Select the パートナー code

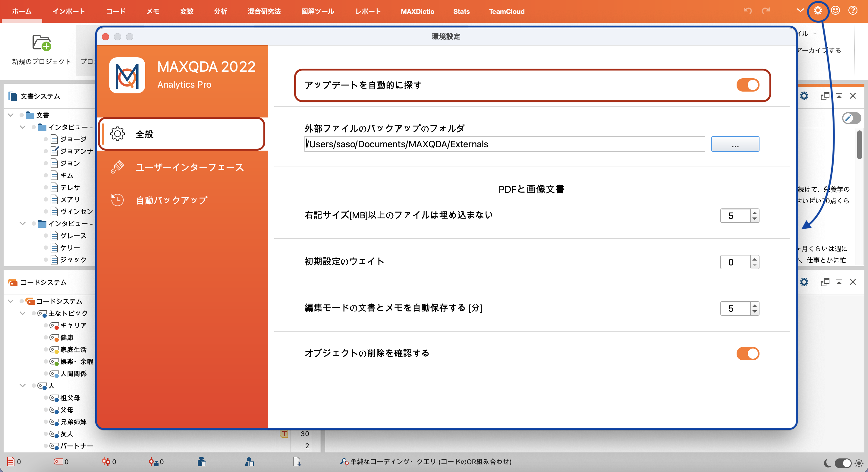(x=77, y=446)
